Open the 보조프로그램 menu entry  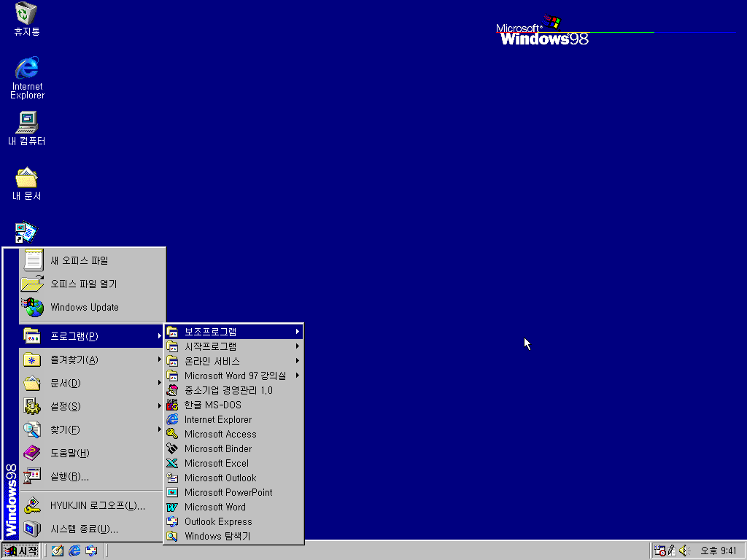[x=233, y=332]
